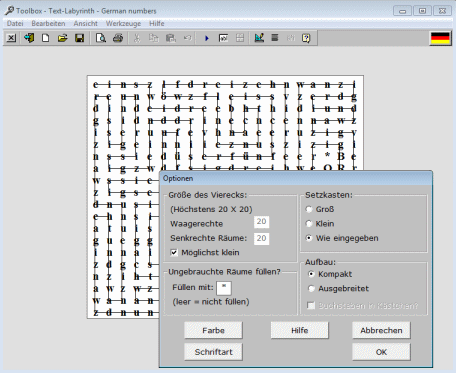
Task: Click the exit door toolbar icon
Action: pos(29,38)
